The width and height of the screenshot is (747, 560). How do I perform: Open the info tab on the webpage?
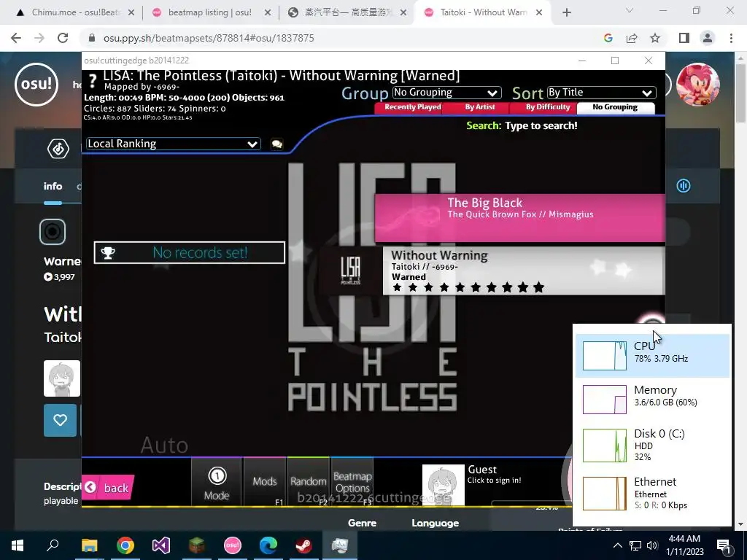coord(53,186)
